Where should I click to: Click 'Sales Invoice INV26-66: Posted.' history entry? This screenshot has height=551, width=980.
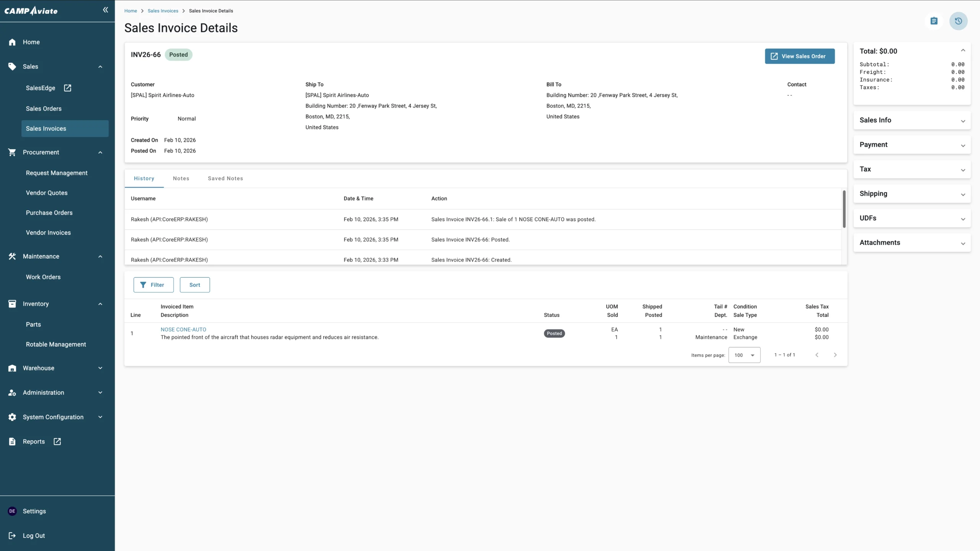point(470,240)
